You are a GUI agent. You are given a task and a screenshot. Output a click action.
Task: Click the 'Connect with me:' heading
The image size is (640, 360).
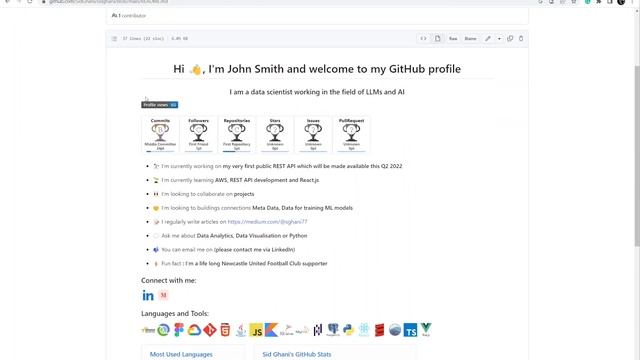pyautogui.click(x=169, y=280)
